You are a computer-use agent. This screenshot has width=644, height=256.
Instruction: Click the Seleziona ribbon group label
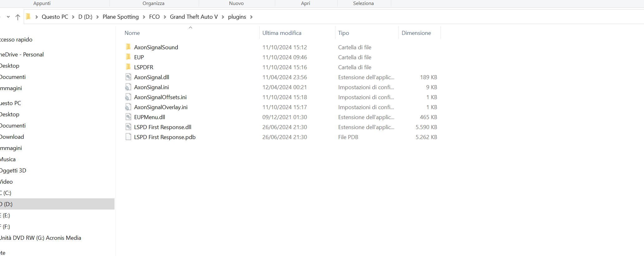(x=363, y=3)
